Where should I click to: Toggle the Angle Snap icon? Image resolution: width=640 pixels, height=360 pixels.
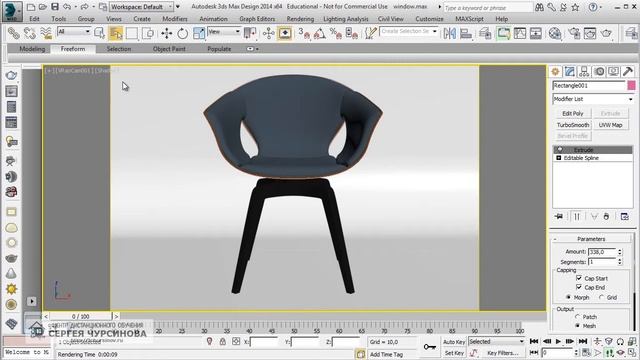320,33
